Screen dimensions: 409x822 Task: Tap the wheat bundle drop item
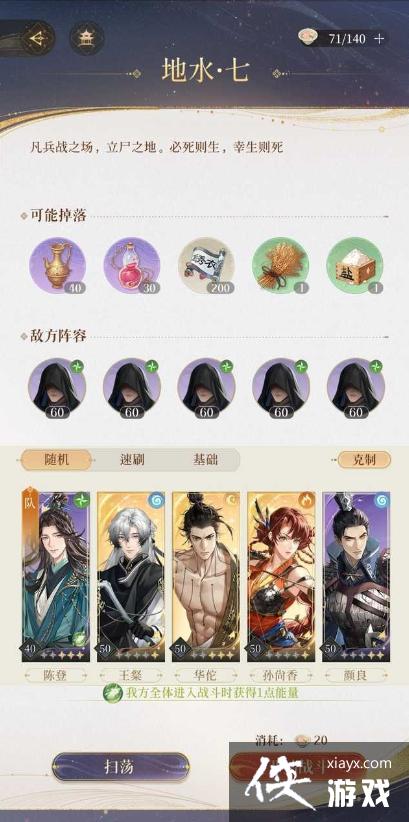(x=281, y=265)
